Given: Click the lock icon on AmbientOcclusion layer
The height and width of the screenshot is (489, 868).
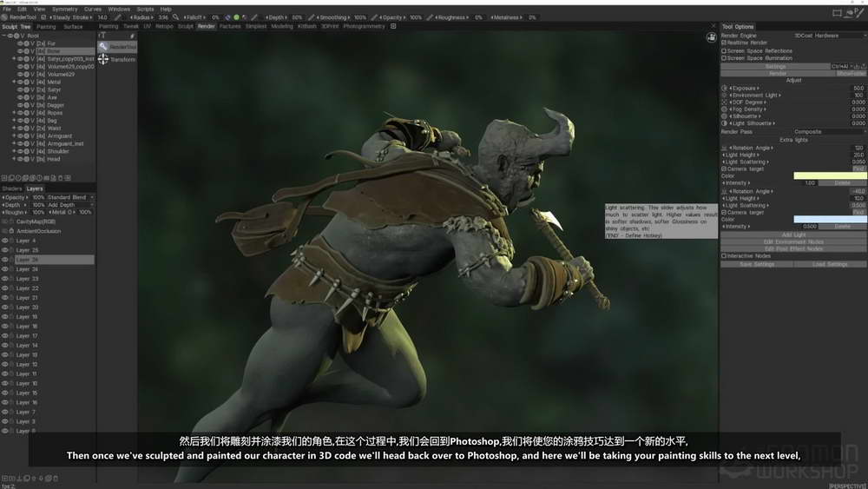Looking at the screenshot, I should (x=11, y=231).
